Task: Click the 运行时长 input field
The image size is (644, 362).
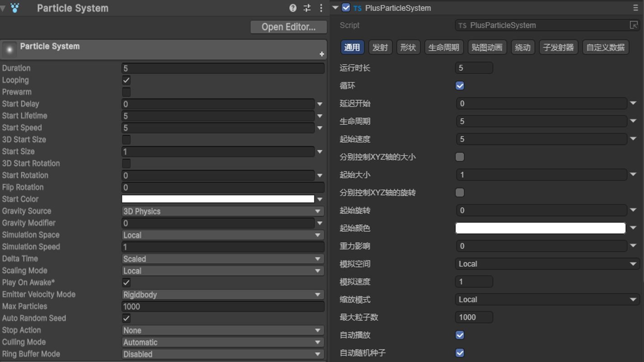Action: click(x=474, y=68)
